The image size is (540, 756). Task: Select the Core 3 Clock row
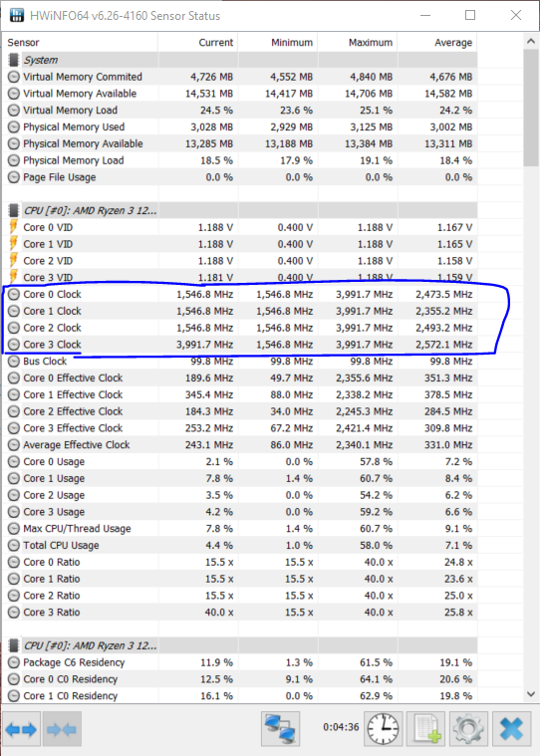click(x=240, y=345)
